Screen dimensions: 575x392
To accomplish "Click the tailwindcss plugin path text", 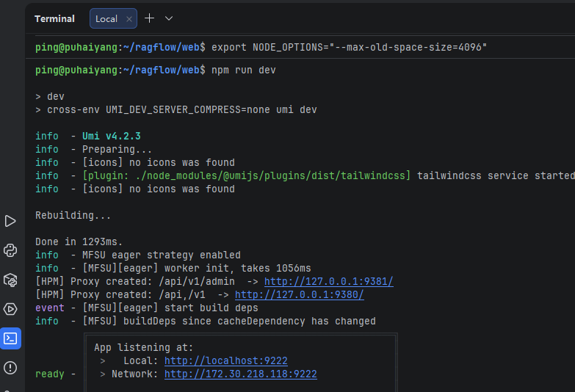I will (247, 175).
